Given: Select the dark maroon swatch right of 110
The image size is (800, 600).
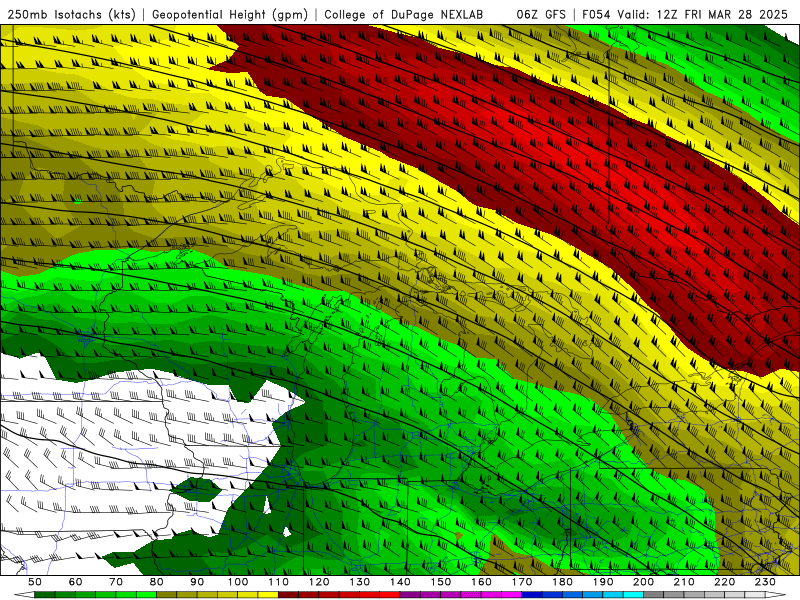Looking at the screenshot, I should coord(288,595).
